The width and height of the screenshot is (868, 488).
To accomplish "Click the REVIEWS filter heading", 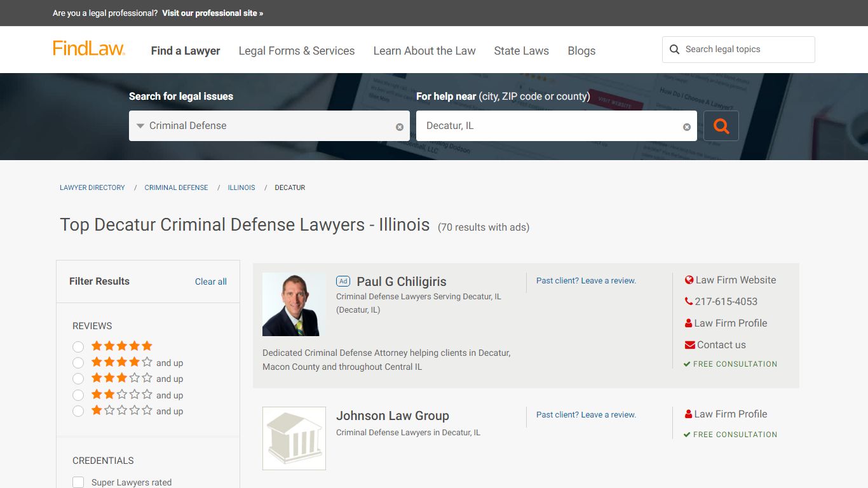I will [92, 326].
